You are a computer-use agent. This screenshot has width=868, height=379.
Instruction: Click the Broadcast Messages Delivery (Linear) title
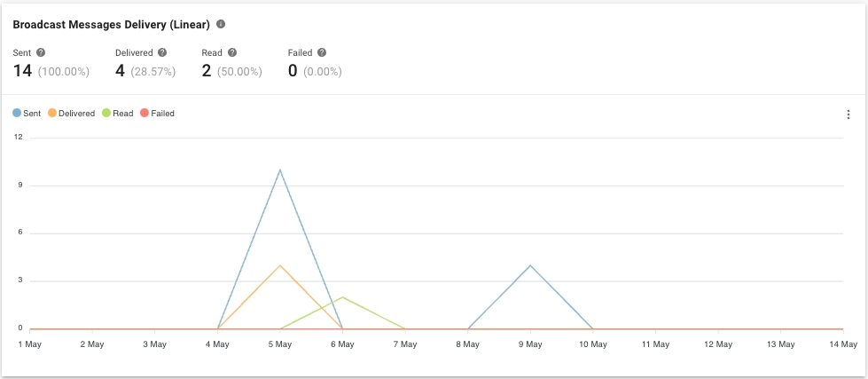pyautogui.click(x=111, y=25)
